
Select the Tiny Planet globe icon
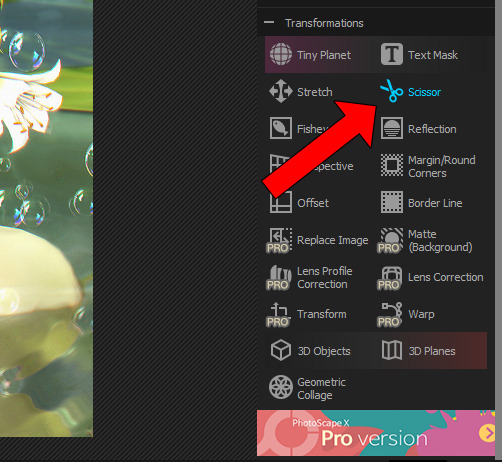point(281,54)
